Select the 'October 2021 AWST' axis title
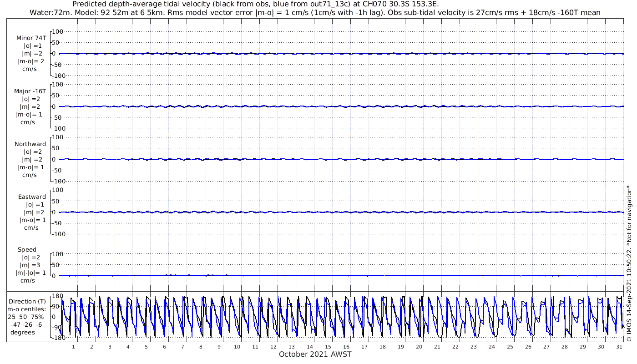637x364 pixels. (x=315, y=354)
